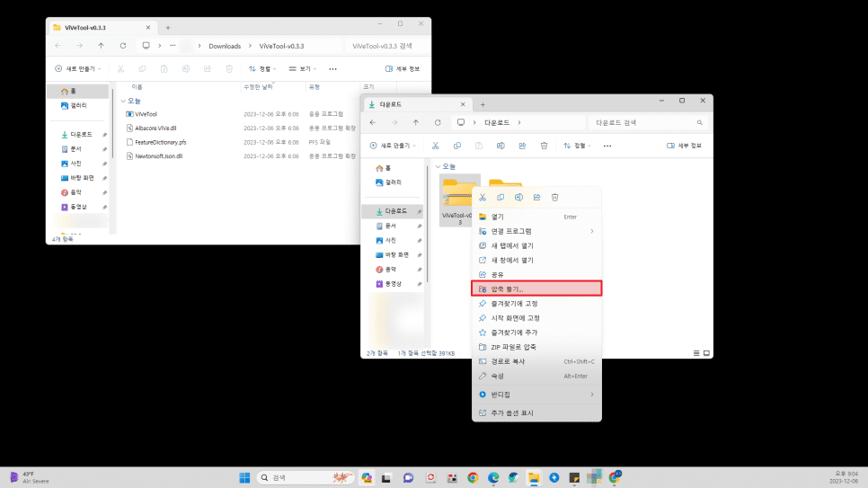This screenshot has height=488, width=868.
Task: Select 경로로 복사 in the context menu
Action: (536, 361)
